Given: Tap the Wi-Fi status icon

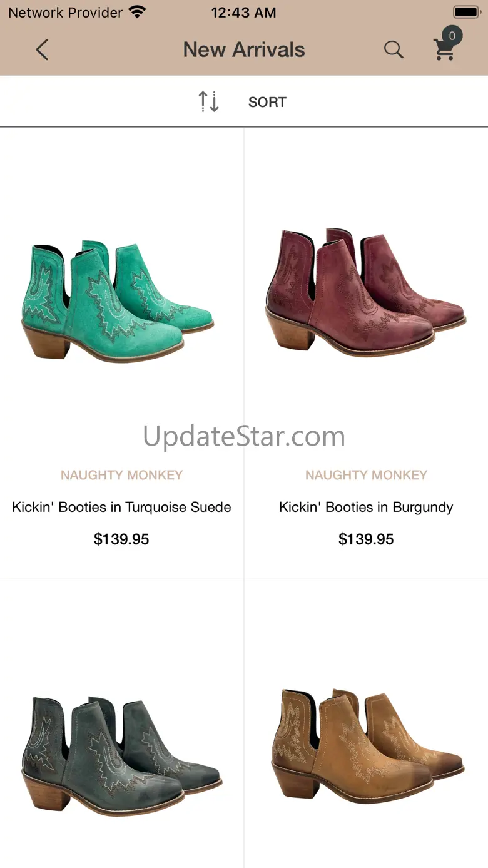Looking at the screenshot, I should coord(136,12).
